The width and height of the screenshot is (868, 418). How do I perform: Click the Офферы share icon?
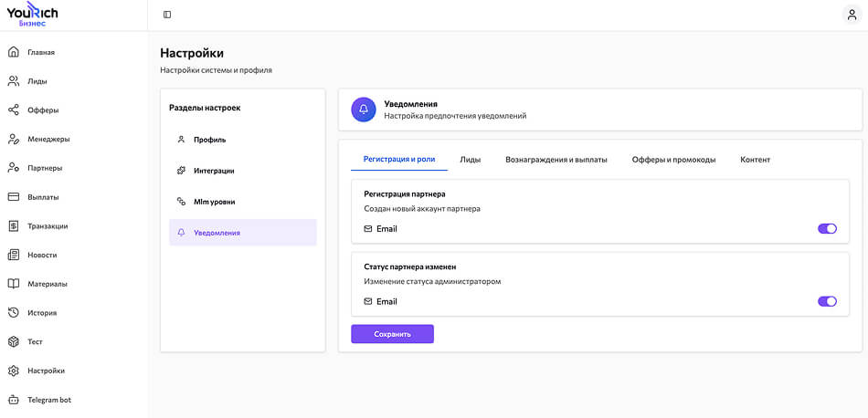pyautogui.click(x=14, y=110)
